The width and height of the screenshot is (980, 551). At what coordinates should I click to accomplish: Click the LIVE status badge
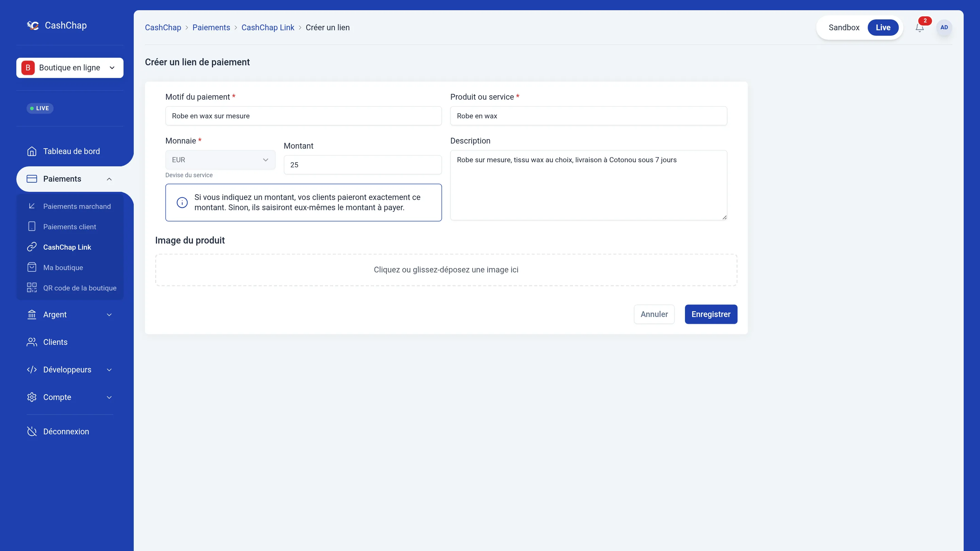click(40, 108)
